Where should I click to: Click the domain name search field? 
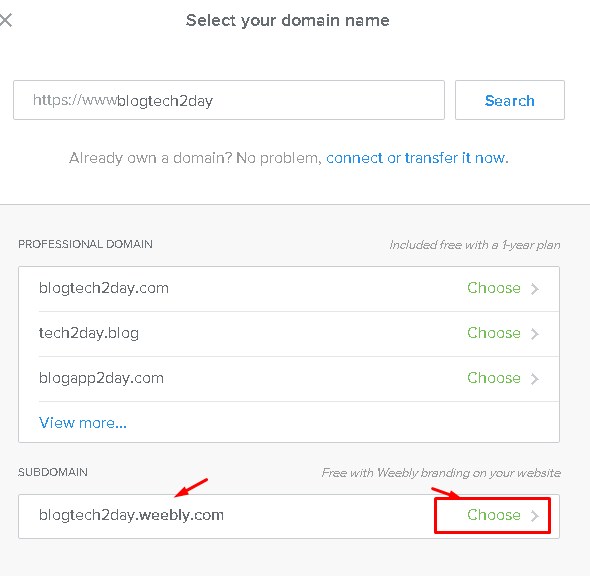pos(229,100)
